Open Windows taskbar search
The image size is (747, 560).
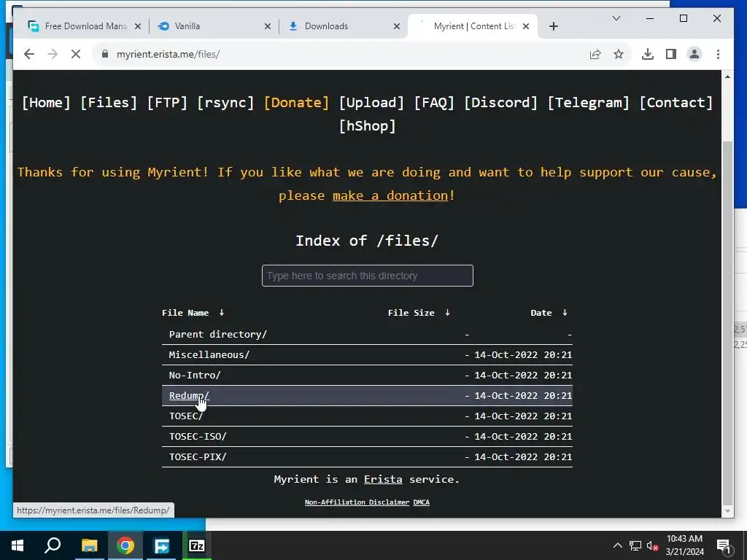(x=53, y=545)
